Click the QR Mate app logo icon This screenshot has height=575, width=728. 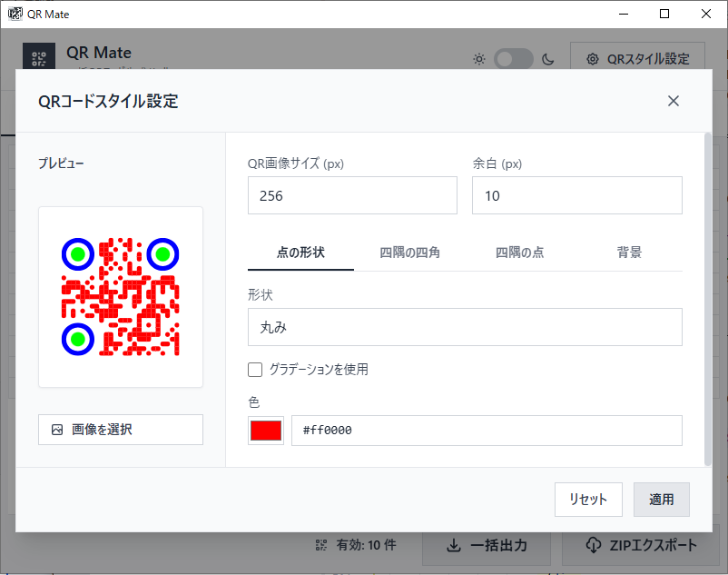tap(38, 58)
